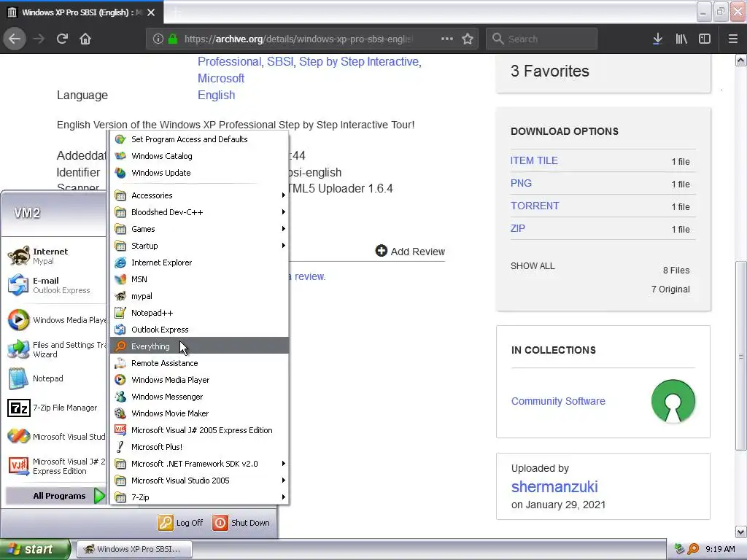
Task: Select the Windows XP Pro SBSI taskbar button
Action: point(134,549)
